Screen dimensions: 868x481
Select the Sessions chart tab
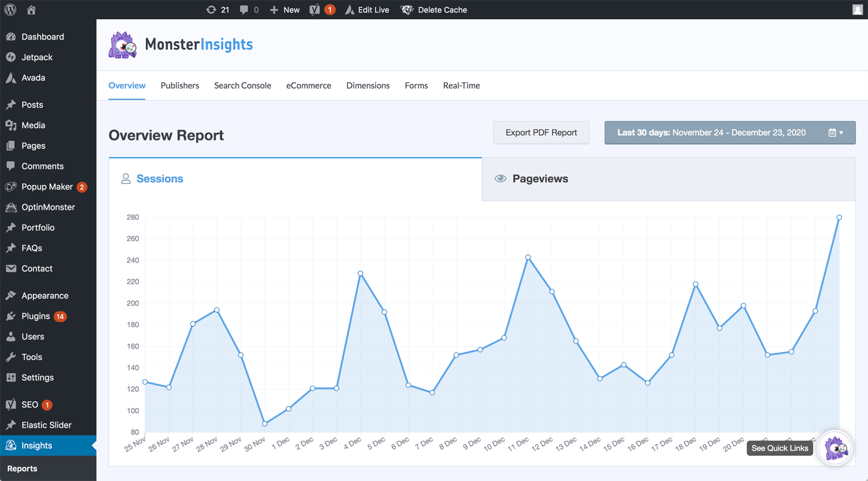(x=295, y=179)
